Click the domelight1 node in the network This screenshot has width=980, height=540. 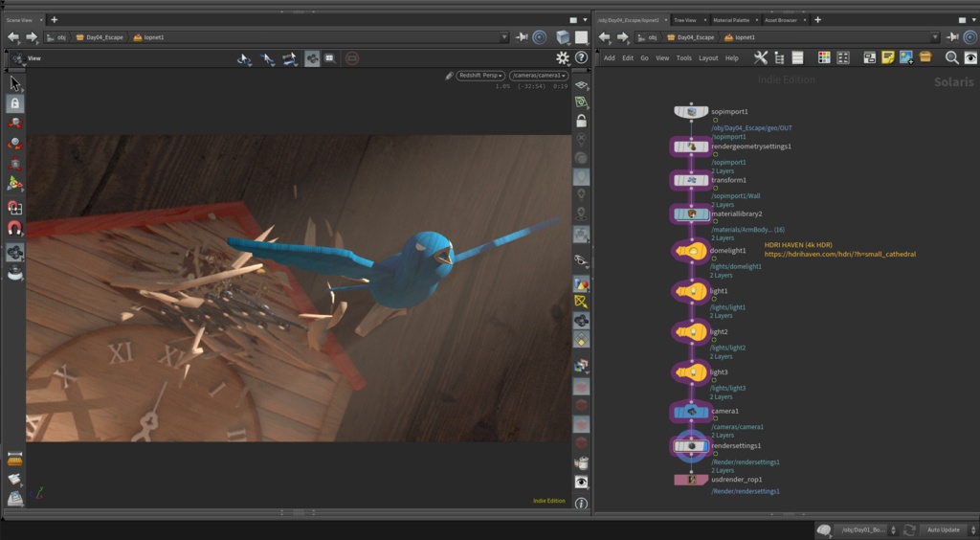(691, 251)
